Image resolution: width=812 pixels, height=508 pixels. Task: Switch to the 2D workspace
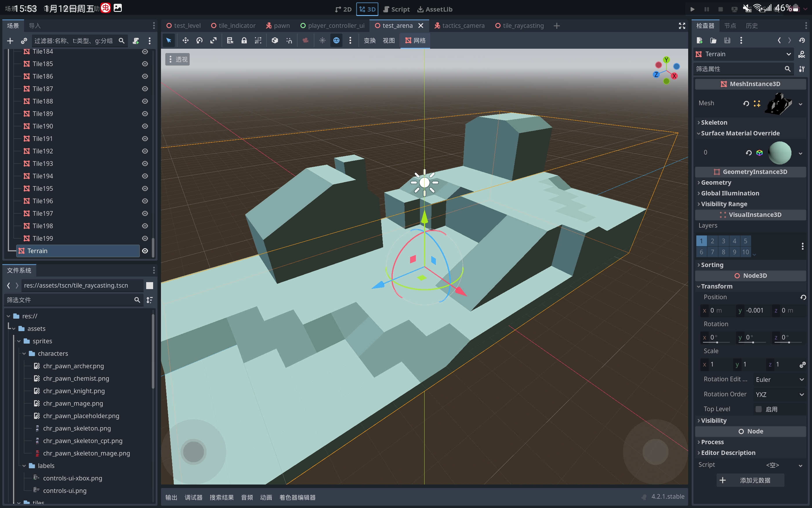pos(343,9)
